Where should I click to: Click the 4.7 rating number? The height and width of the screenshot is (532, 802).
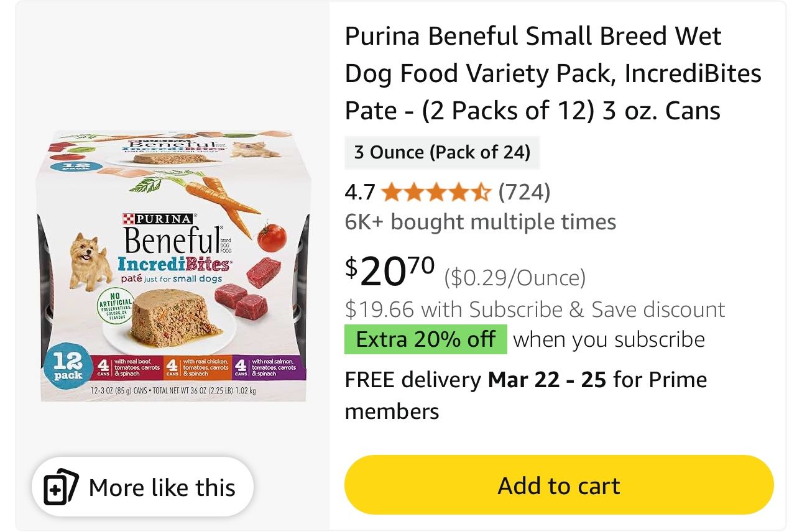click(x=360, y=193)
